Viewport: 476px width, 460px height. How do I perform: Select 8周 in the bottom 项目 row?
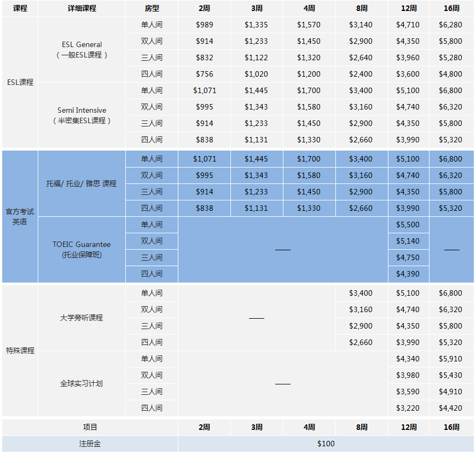point(361,427)
